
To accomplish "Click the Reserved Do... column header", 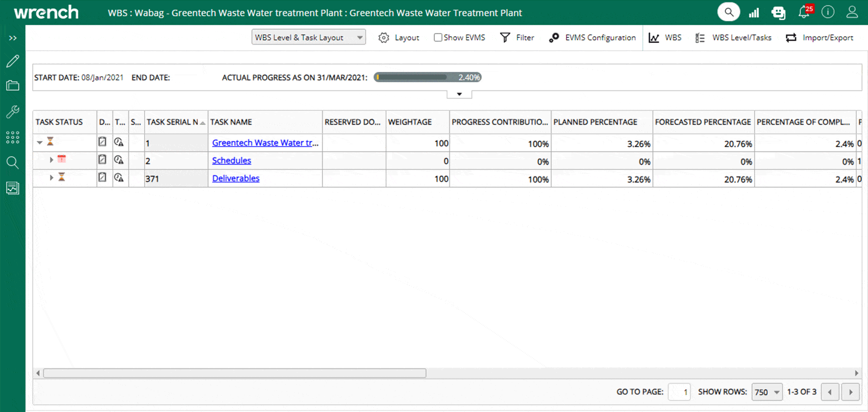I will coord(354,122).
